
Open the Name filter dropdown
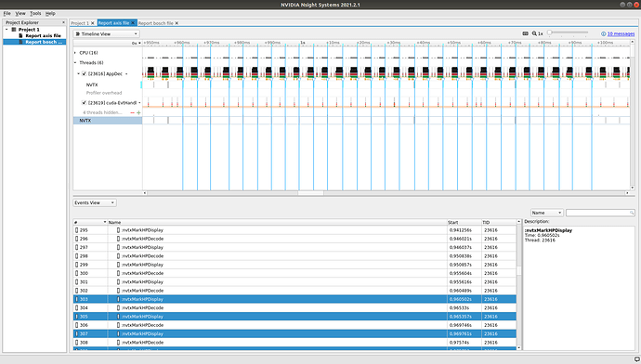547,213
